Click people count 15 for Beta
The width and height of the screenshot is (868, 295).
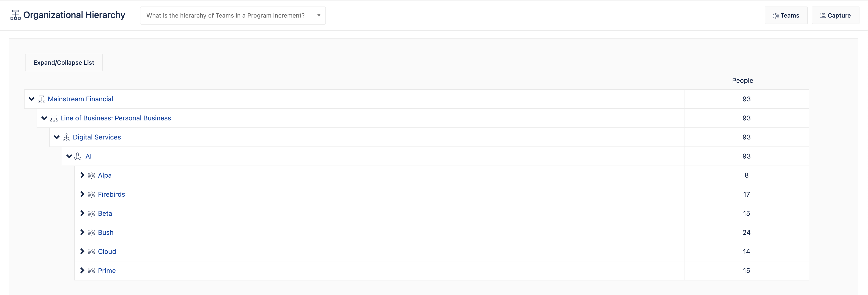pos(746,213)
